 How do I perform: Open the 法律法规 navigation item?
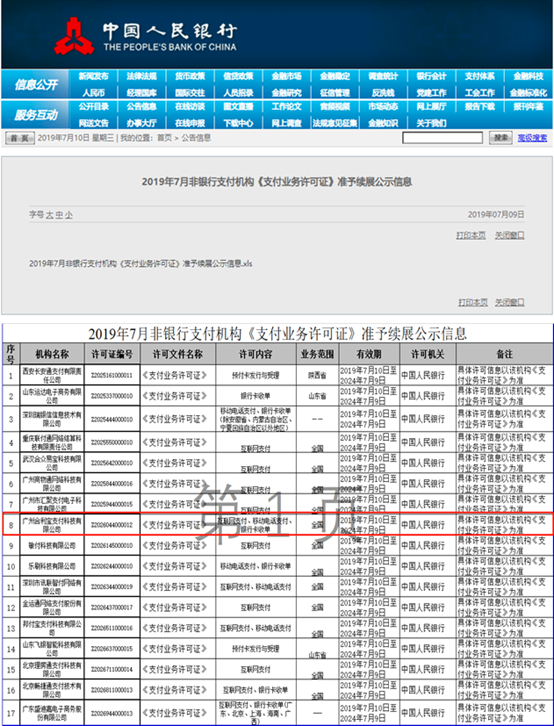tap(142, 76)
